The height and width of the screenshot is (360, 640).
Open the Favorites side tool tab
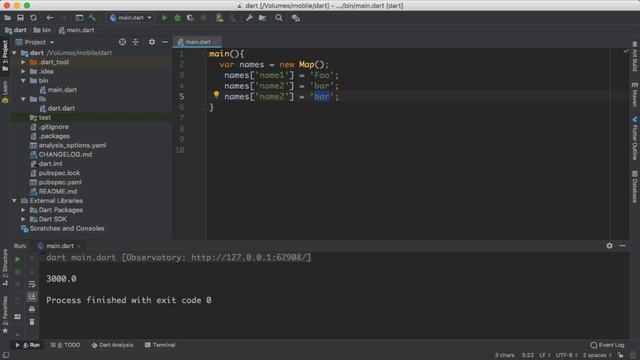tap(5, 315)
